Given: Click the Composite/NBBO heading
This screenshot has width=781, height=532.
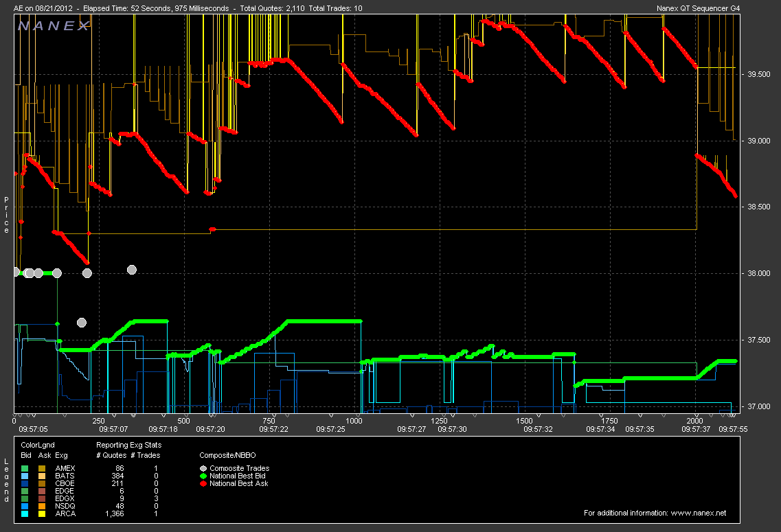Looking at the screenshot, I should (227, 455).
